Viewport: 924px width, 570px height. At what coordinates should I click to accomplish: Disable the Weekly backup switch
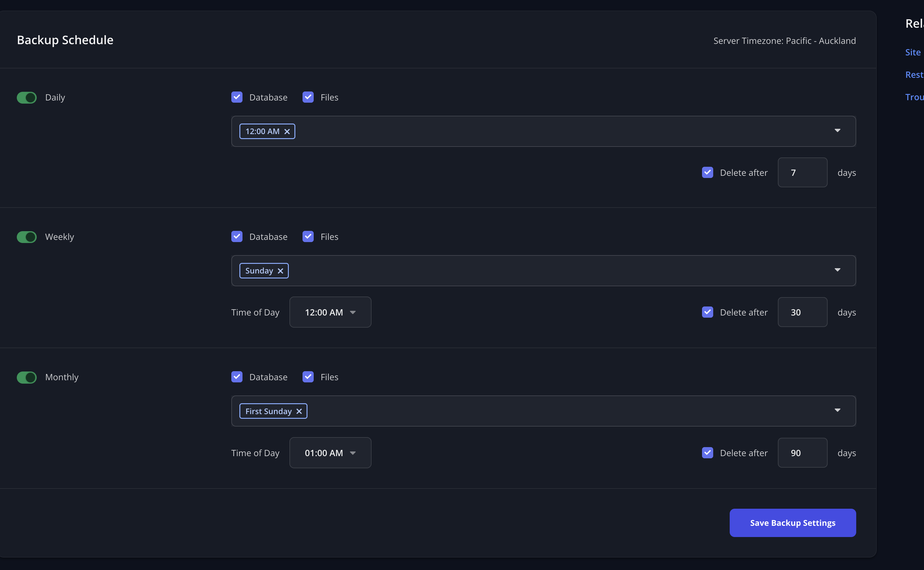(27, 237)
